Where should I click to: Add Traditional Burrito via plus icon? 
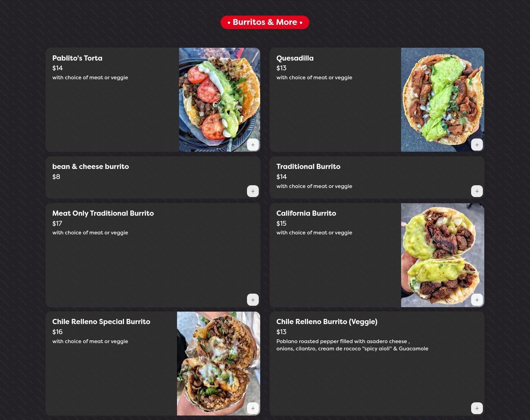(477, 191)
